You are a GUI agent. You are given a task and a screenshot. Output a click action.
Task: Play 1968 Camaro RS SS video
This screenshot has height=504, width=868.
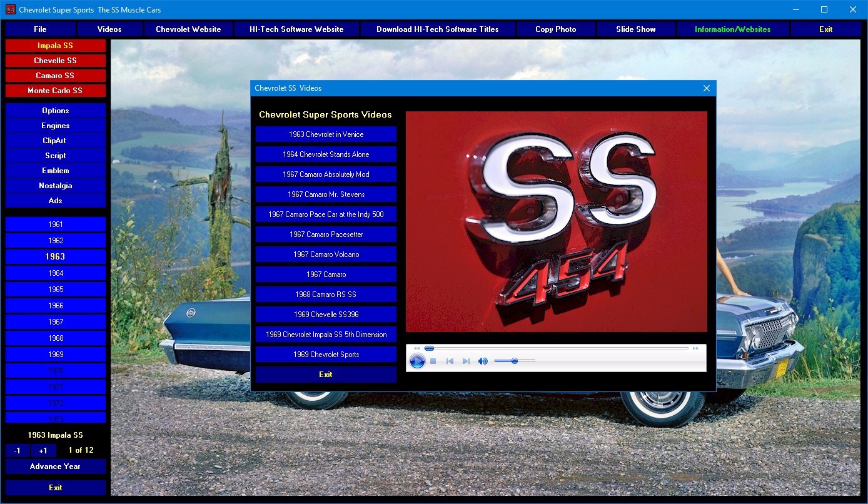point(326,295)
